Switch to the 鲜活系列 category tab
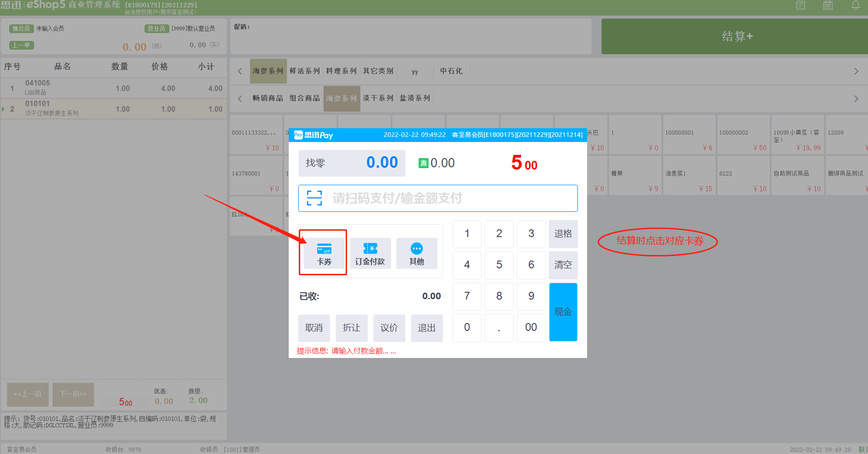The image size is (868, 454). (305, 71)
